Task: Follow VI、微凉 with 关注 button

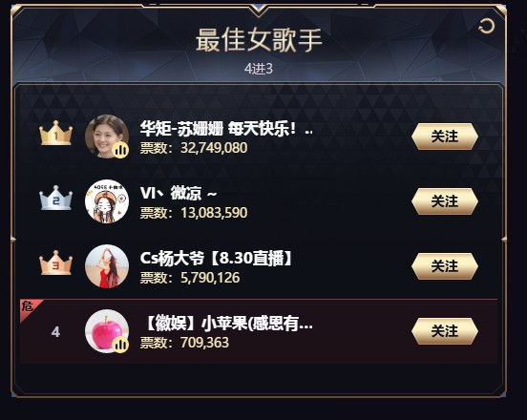Action: click(x=445, y=201)
